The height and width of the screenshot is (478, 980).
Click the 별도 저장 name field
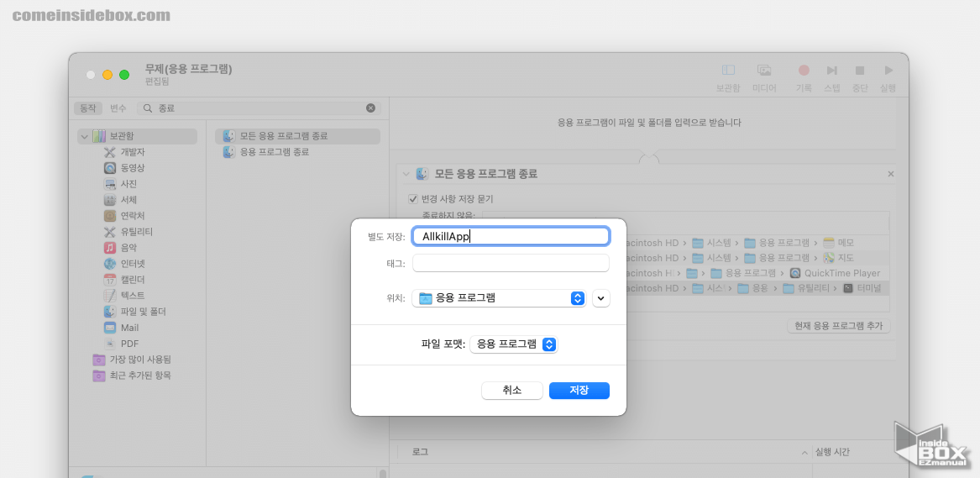pyautogui.click(x=511, y=236)
